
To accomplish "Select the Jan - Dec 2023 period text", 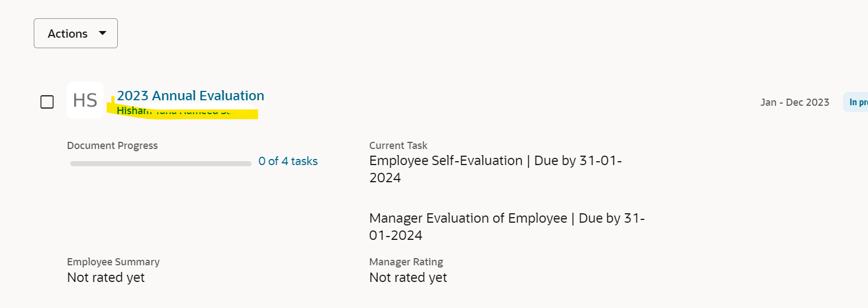I will (x=794, y=102).
